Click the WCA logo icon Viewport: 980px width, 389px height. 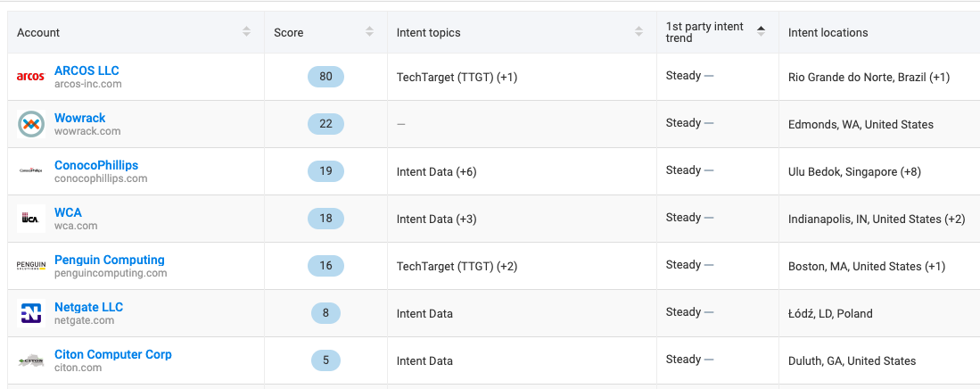point(30,219)
